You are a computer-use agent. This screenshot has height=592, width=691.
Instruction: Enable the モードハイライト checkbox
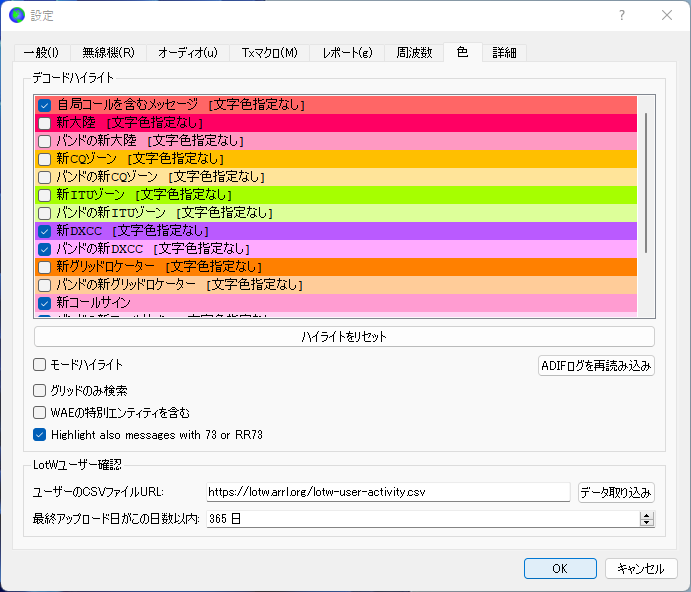pyautogui.click(x=40, y=365)
